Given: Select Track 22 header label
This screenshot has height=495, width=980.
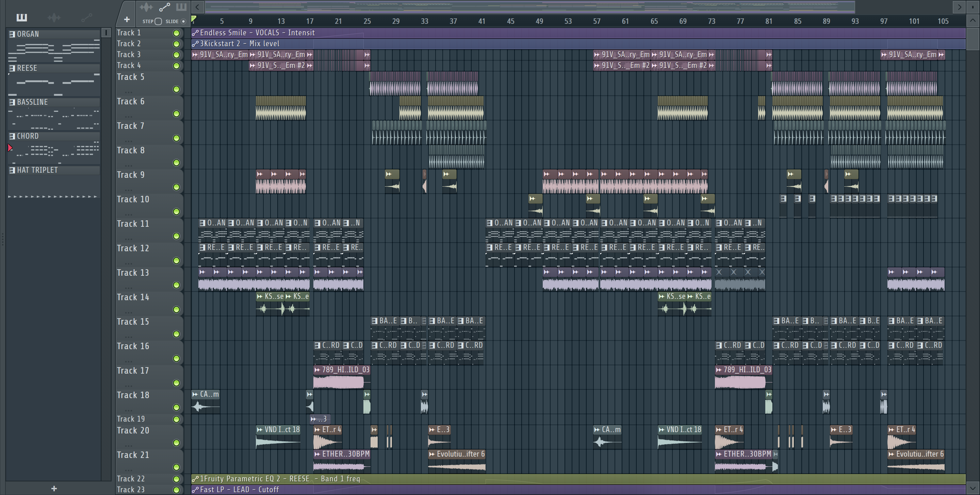Looking at the screenshot, I should [x=130, y=479].
